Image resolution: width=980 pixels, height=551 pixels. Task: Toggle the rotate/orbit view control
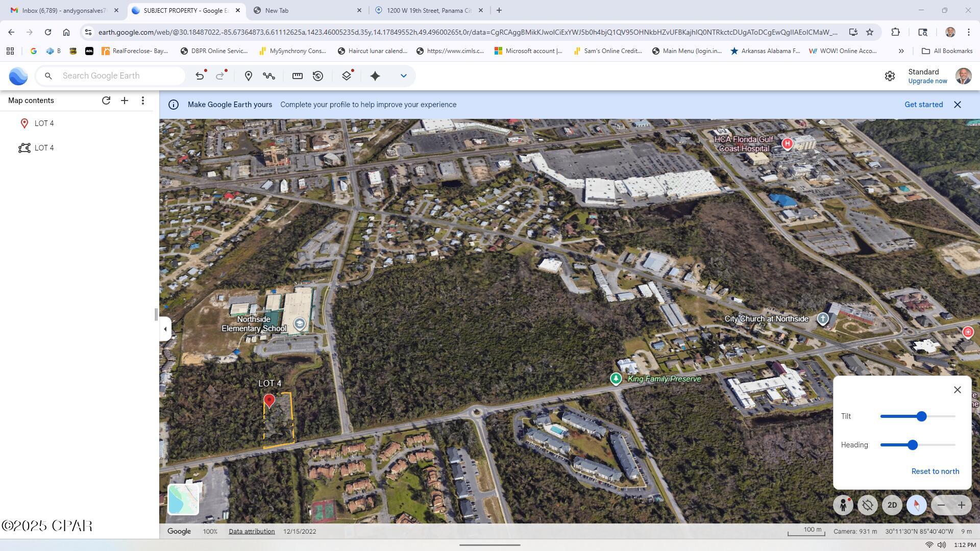(868, 505)
